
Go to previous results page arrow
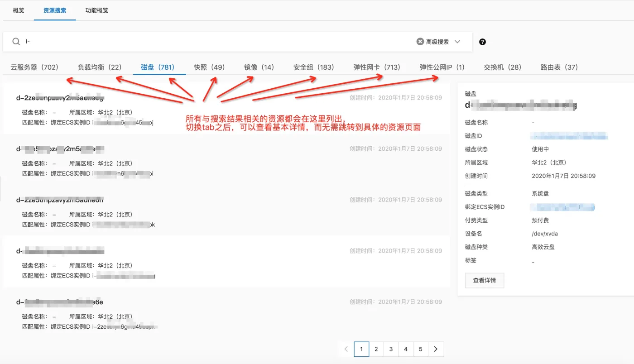tap(346, 349)
